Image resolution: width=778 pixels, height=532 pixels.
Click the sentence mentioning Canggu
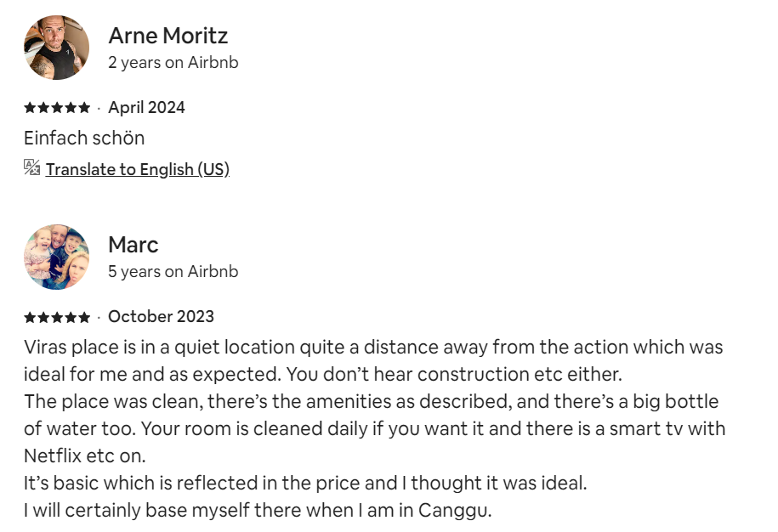(x=258, y=511)
